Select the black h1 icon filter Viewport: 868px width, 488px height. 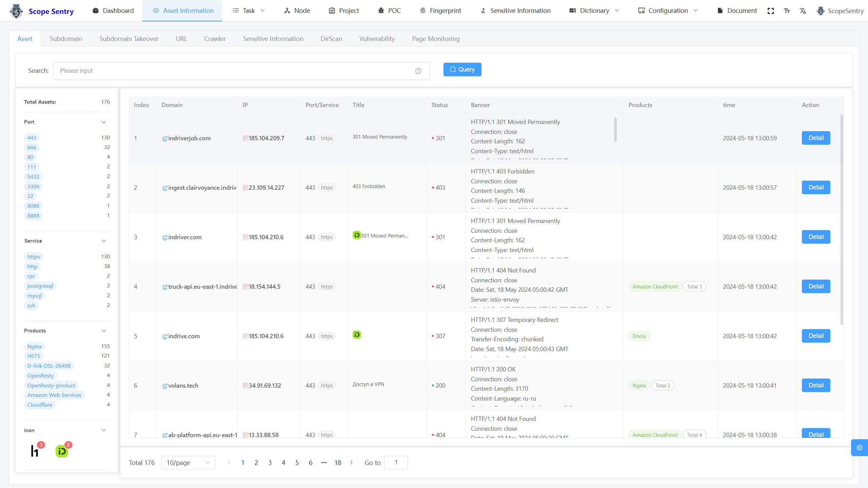coord(35,451)
